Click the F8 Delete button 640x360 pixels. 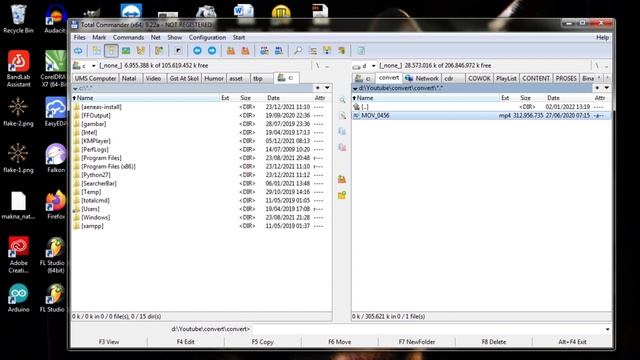(x=493, y=342)
